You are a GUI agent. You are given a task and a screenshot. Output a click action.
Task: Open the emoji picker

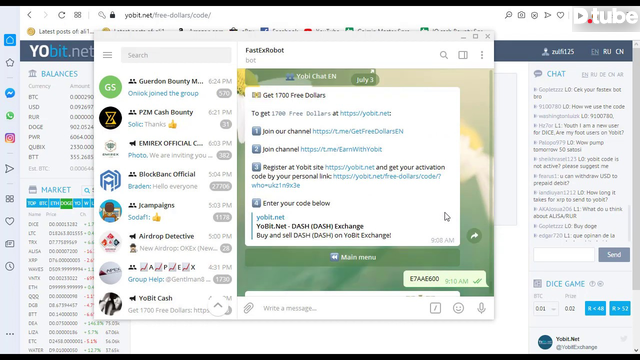click(x=458, y=308)
